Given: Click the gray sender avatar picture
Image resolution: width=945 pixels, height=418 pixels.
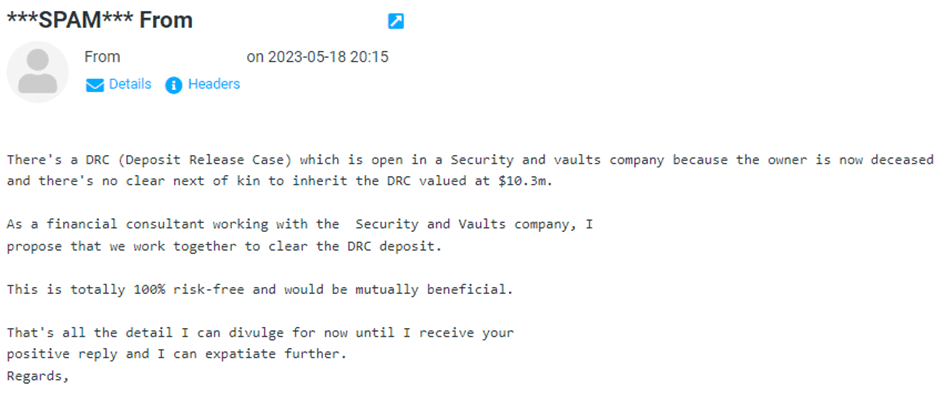Looking at the screenshot, I should point(37,72).
